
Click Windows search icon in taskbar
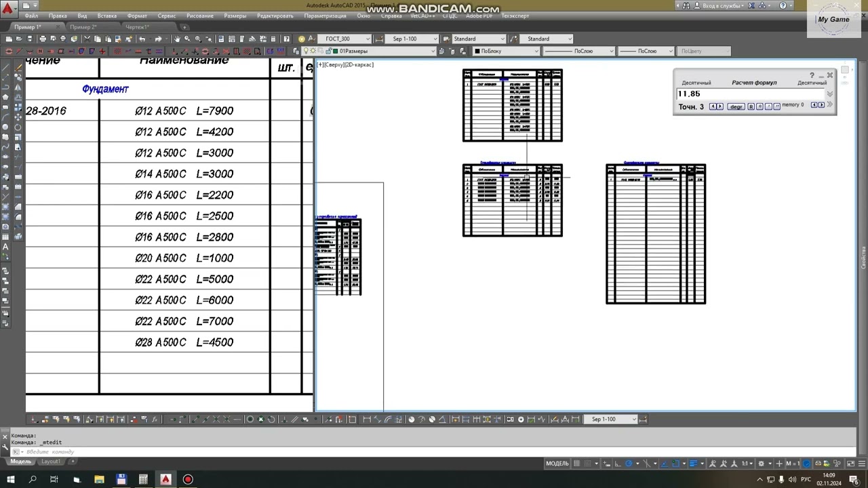click(32, 479)
